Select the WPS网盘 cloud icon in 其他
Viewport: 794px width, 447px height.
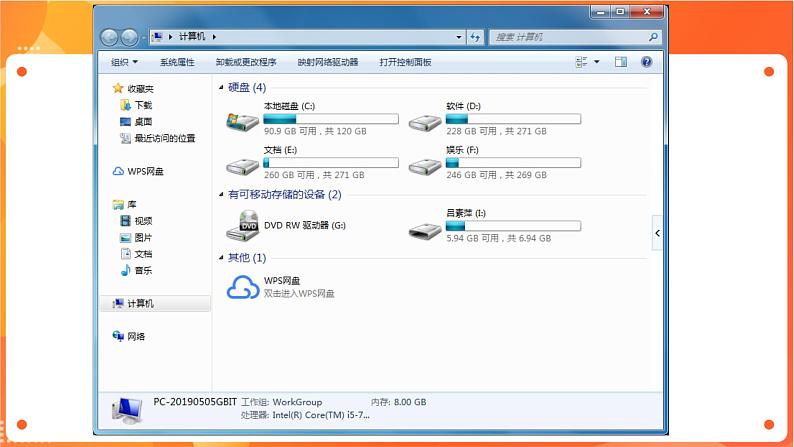[x=243, y=287]
